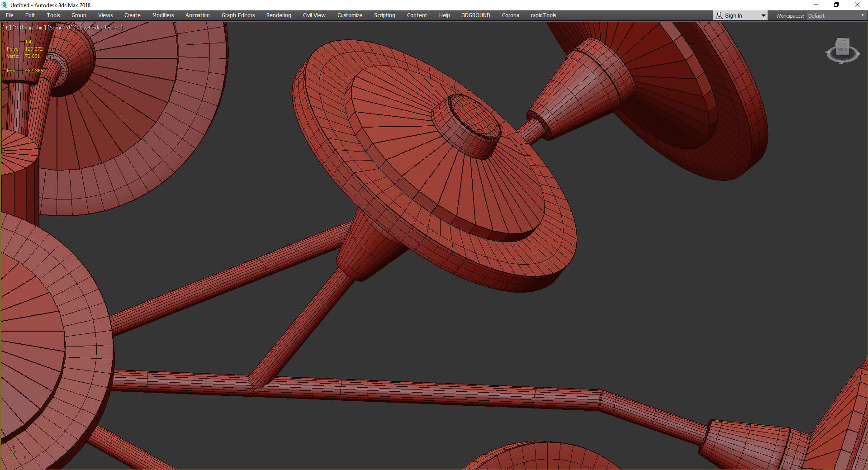The height and width of the screenshot is (470, 868).
Task: Open the Graph Editors menu
Action: coord(238,15)
